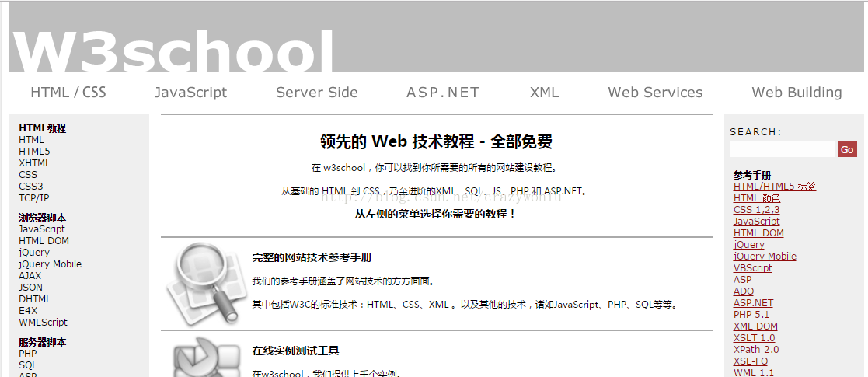Open CSS 1,2,3 reference link
The height and width of the screenshot is (377, 868).
coord(756,210)
